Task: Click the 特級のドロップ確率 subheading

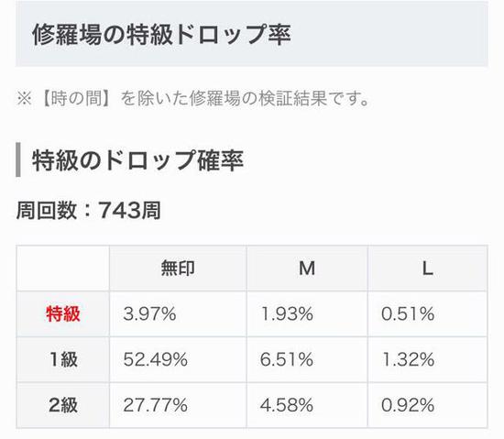Action: click(137, 160)
